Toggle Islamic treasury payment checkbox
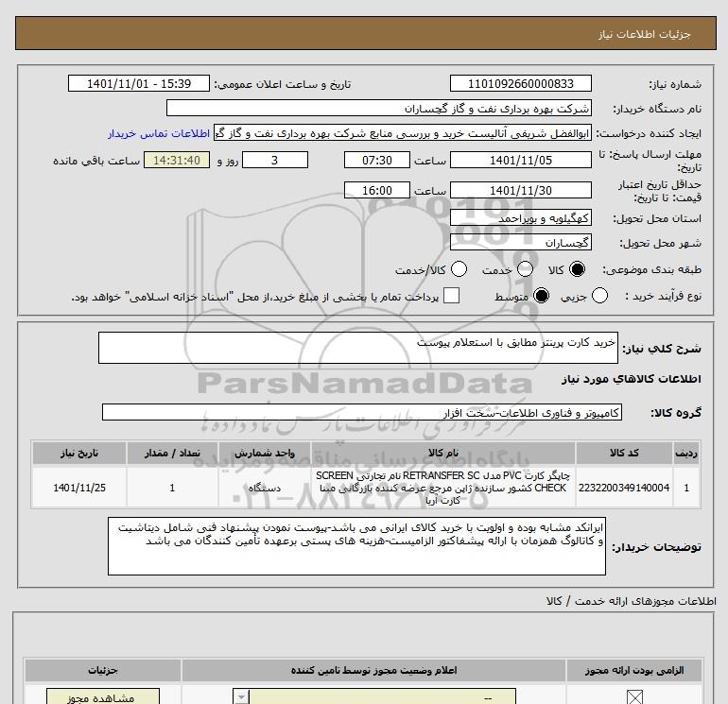Viewport: 728px width, 704px height. point(451,296)
